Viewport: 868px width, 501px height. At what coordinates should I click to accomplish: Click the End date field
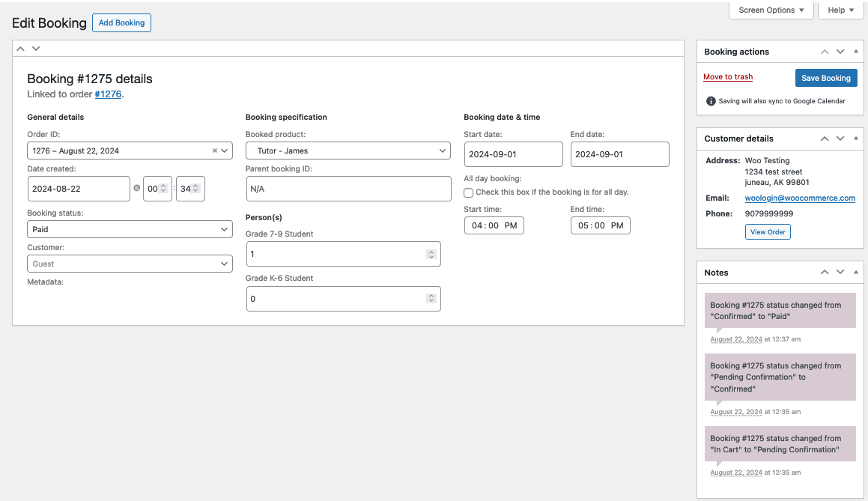(619, 154)
